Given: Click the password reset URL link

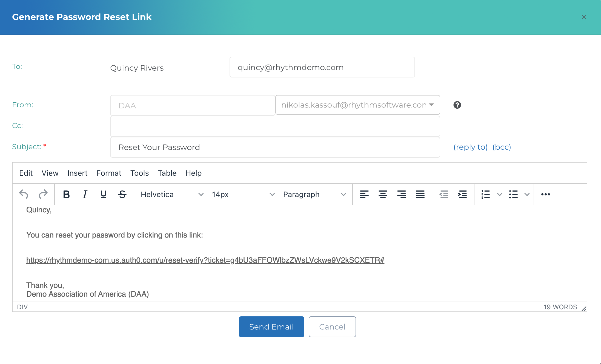Looking at the screenshot, I should [205, 260].
